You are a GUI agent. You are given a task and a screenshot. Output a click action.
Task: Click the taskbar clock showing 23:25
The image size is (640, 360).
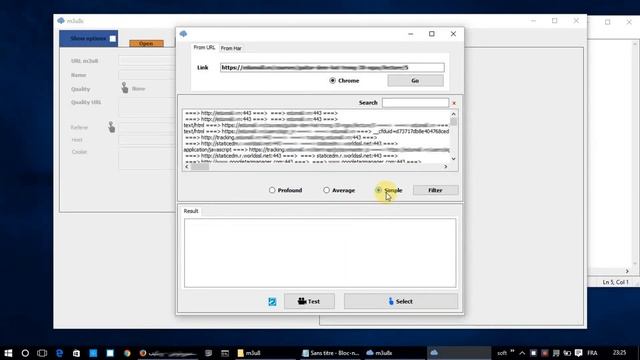pyautogui.click(x=619, y=353)
